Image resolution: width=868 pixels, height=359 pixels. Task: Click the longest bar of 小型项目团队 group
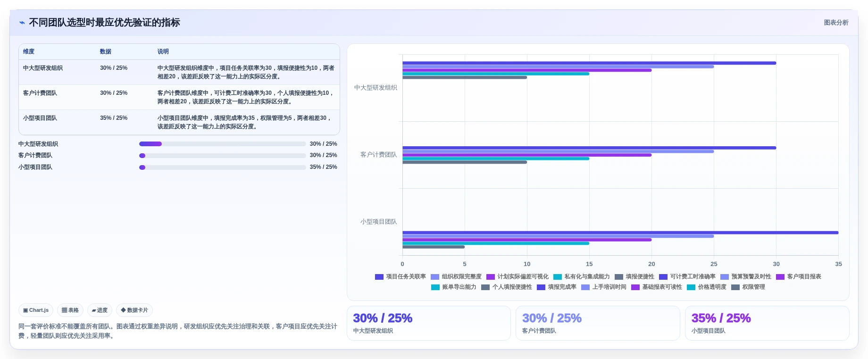[x=620, y=233]
